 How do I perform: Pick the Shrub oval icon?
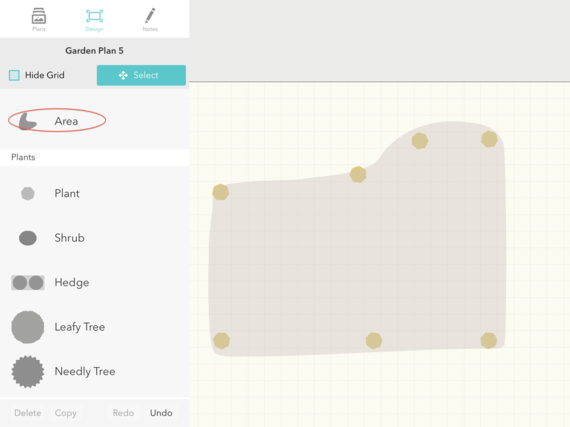28,238
